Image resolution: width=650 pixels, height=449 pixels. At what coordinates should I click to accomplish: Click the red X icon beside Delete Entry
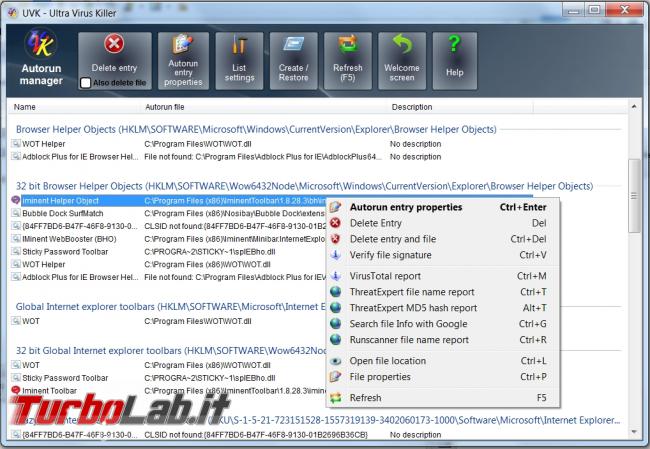tap(335, 223)
